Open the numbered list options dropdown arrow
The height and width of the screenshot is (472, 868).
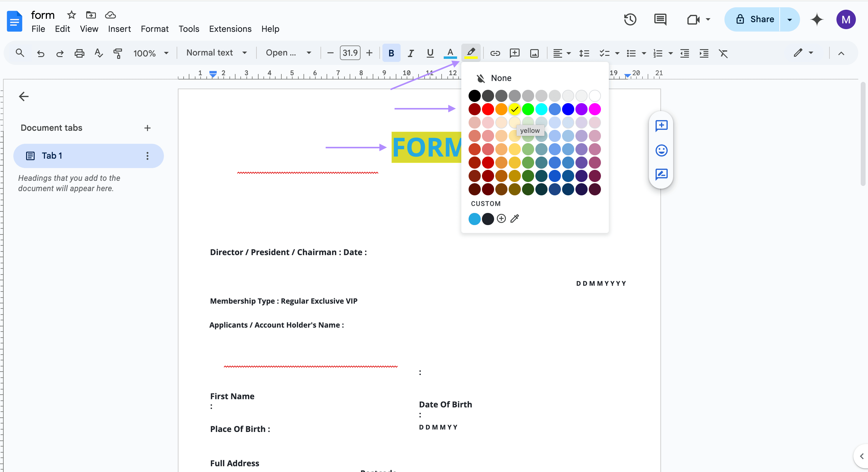(x=670, y=53)
